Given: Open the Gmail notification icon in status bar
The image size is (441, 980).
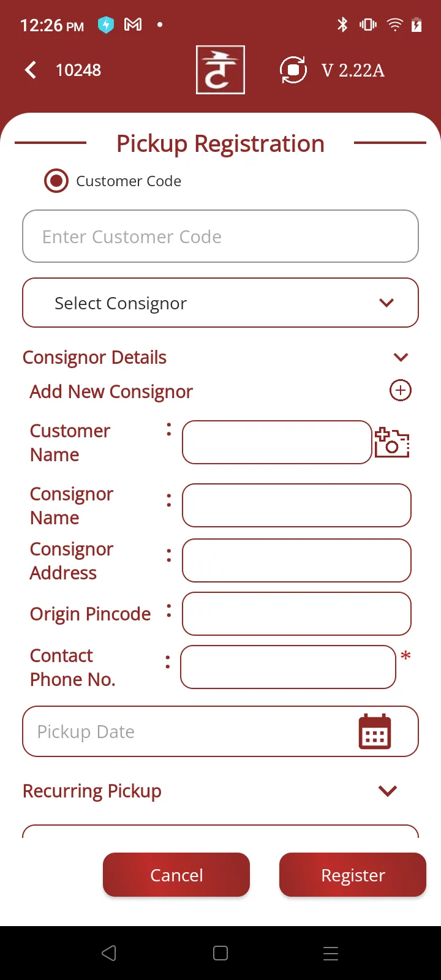Looking at the screenshot, I should [133, 25].
